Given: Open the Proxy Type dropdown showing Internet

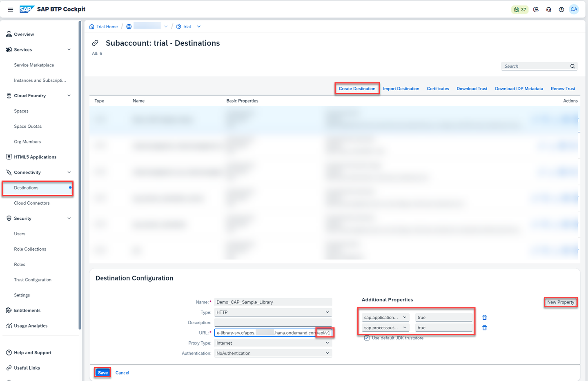Looking at the screenshot, I should click(273, 343).
